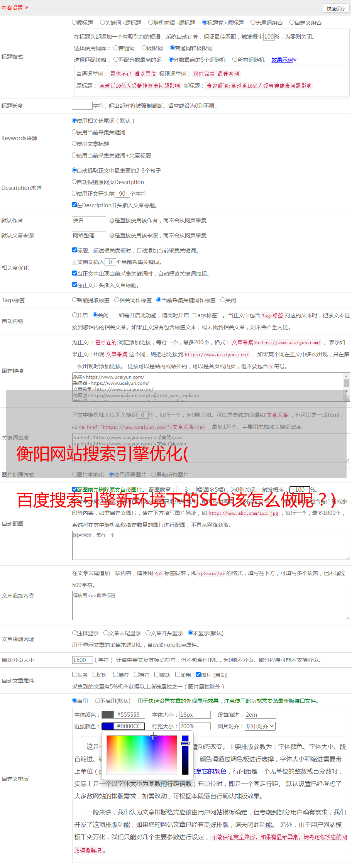Viewport: 352px width, 868px height.
Task: Open the 图片对齐 dropdown
Action: point(260,726)
